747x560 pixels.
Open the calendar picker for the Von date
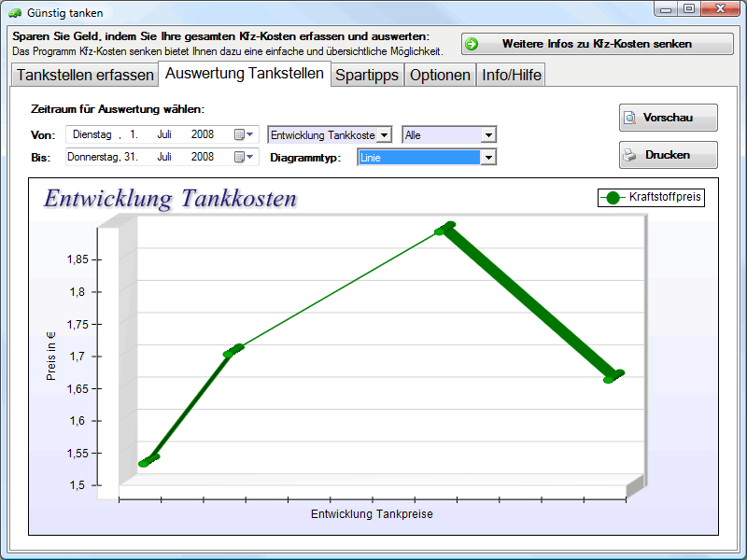[244, 134]
